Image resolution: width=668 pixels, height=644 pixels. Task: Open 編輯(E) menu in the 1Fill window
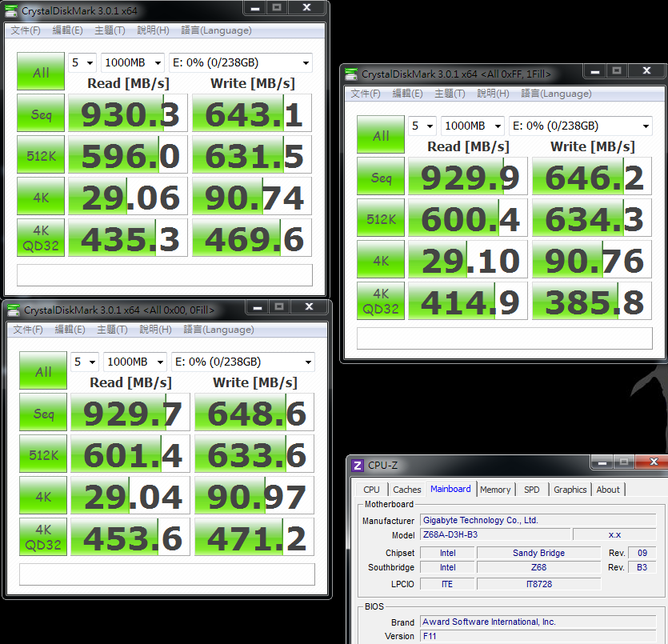408,94
